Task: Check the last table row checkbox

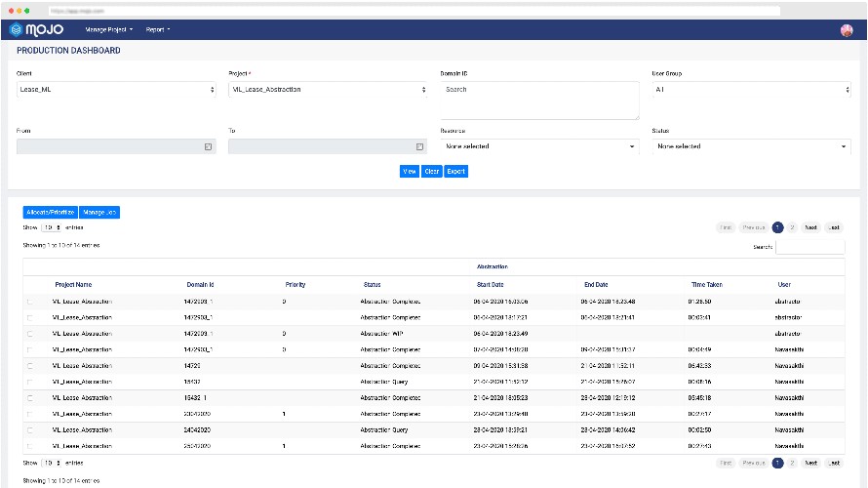Action: coord(29,446)
